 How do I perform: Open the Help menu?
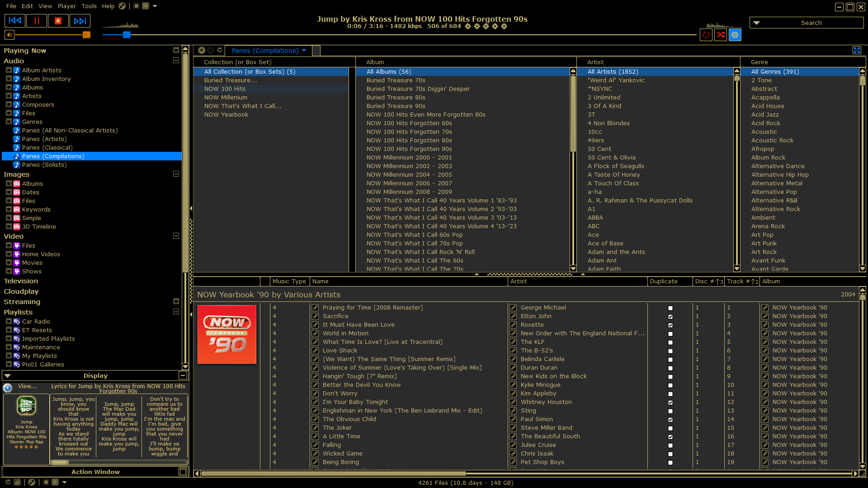[x=108, y=6]
